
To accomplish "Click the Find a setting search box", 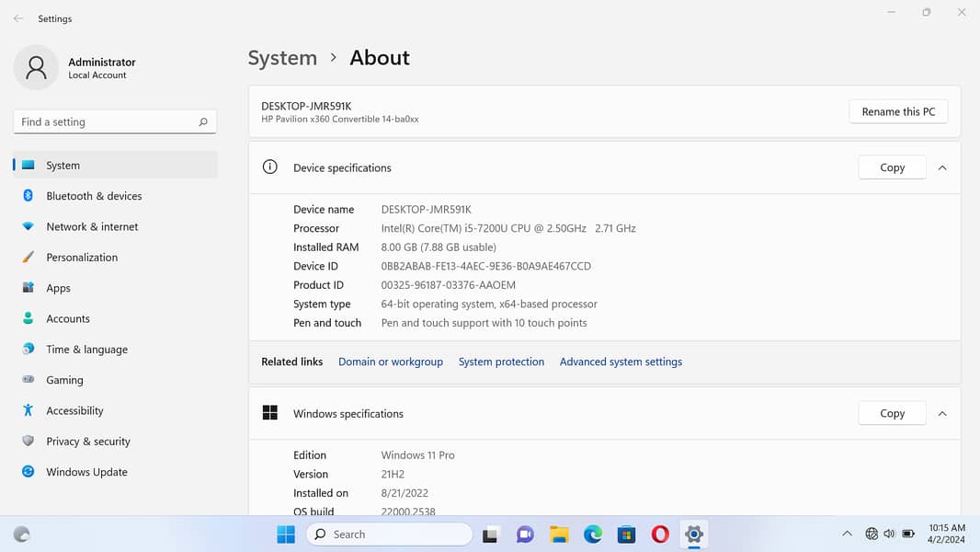I will (x=106, y=121).
